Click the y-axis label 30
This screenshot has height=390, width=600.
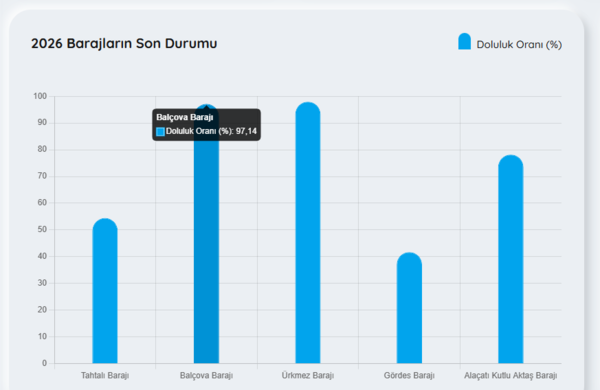(42, 283)
